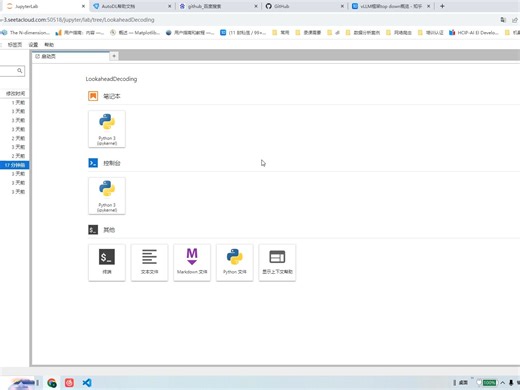520x390 pixels.
Task: Open the show contextual help card
Action: tap(277, 262)
